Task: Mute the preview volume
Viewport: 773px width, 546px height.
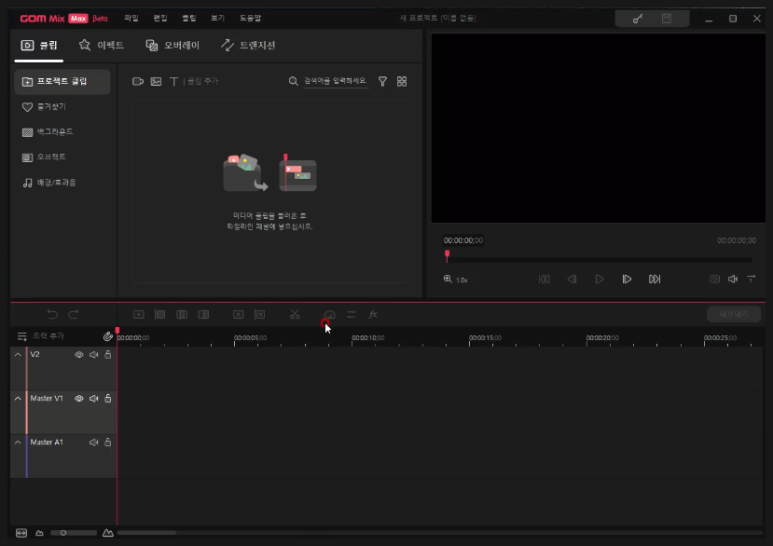Action: (x=733, y=279)
